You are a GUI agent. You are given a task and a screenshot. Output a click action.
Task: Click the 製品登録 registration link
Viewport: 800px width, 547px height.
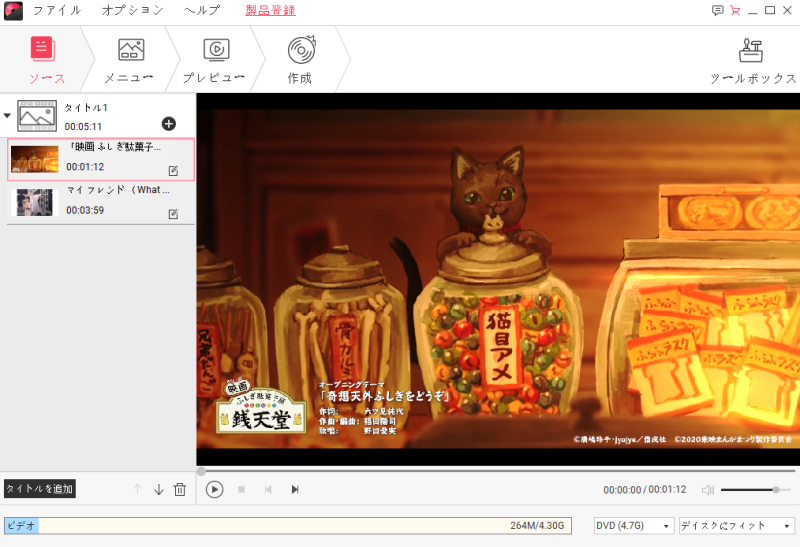tap(270, 10)
